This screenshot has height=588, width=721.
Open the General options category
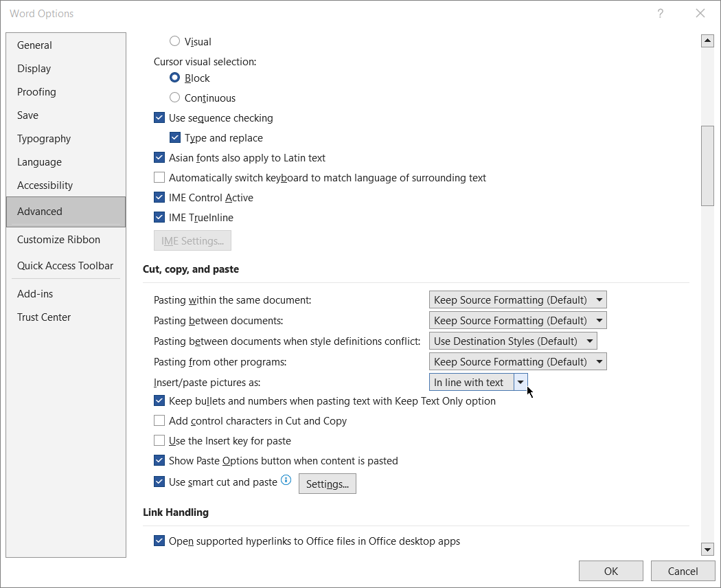click(66, 45)
